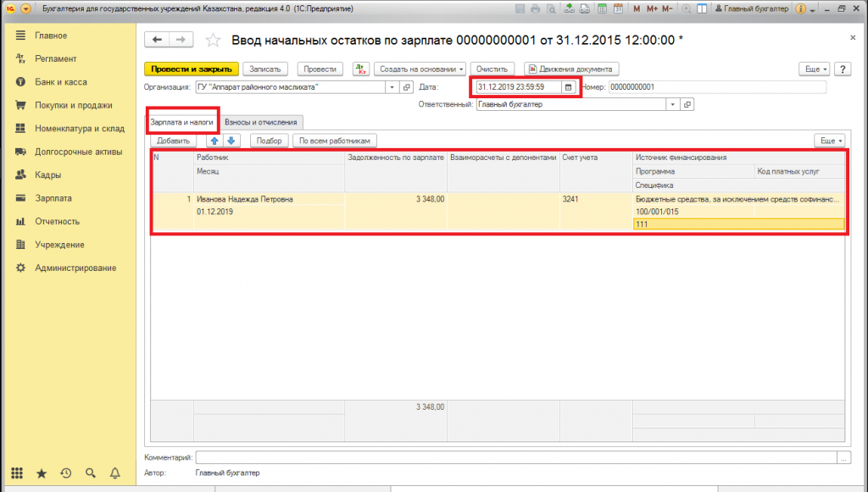This screenshot has width=868, height=492.
Task: Switch to the Взносы и отчисления tab
Action: tap(260, 122)
